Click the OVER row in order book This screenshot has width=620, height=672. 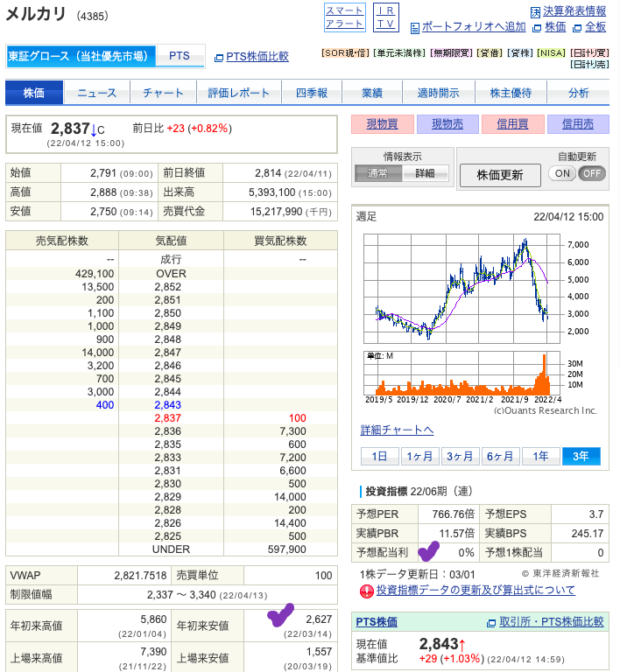(172, 273)
